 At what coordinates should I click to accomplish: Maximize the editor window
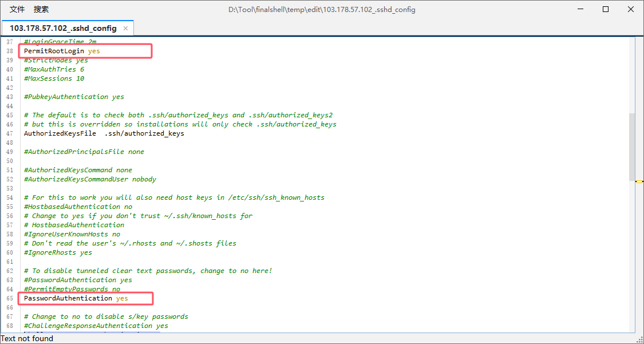click(x=606, y=10)
